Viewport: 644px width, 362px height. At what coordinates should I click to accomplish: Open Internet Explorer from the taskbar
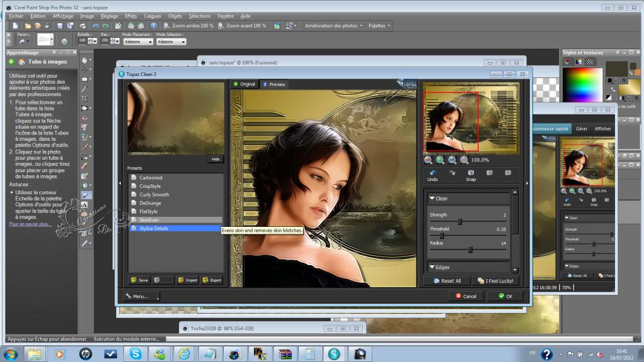(x=184, y=354)
